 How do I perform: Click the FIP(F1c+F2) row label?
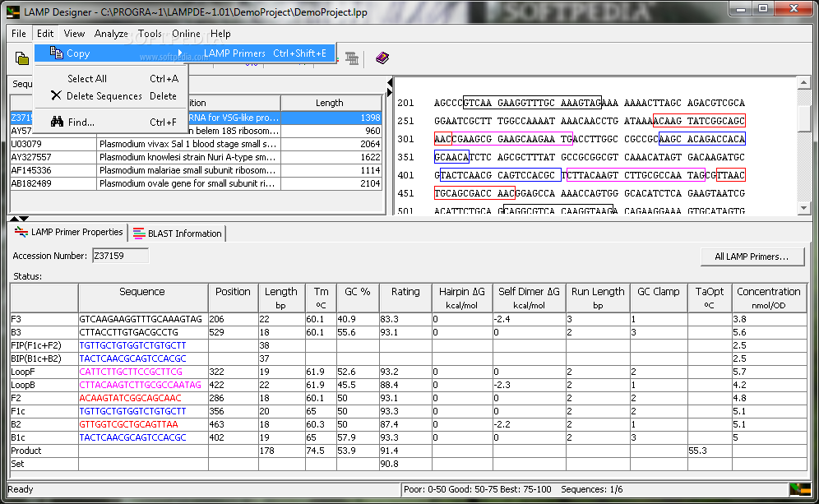36,345
